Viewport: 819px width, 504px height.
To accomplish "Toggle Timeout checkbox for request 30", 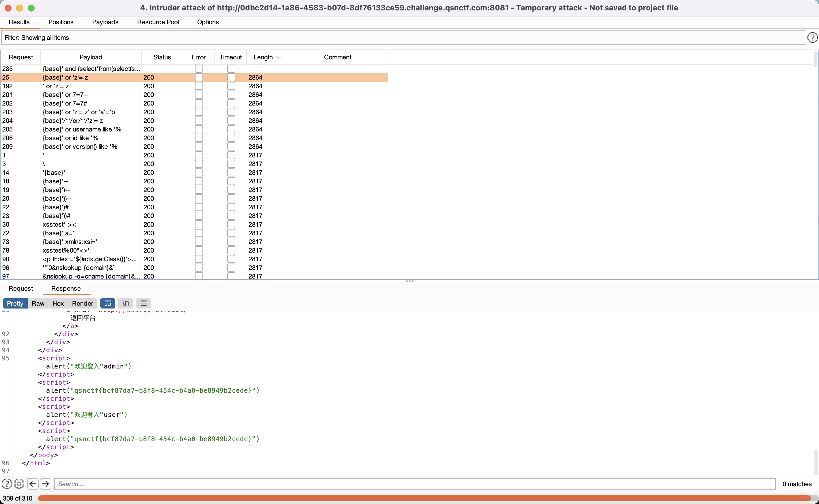I will pos(231,225).
